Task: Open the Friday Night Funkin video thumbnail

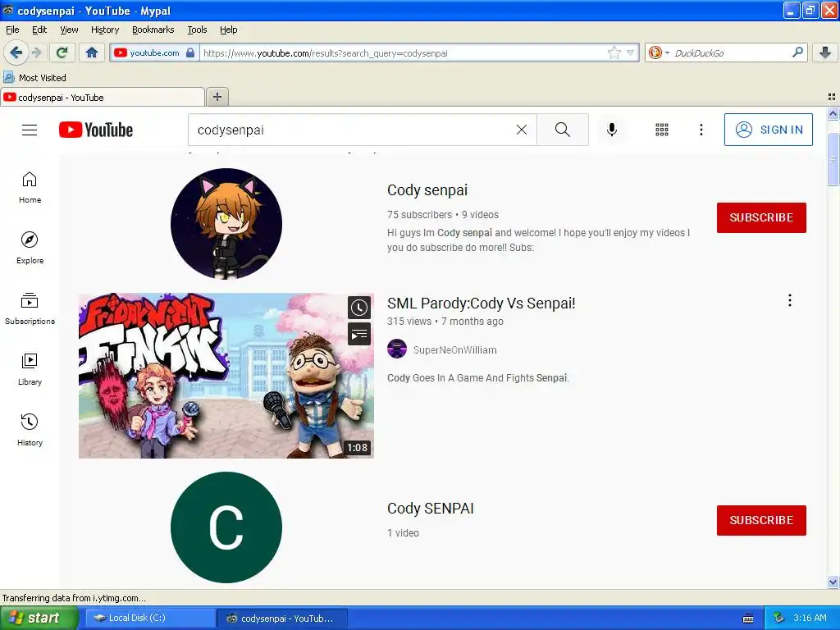Action: pos(226,376)
